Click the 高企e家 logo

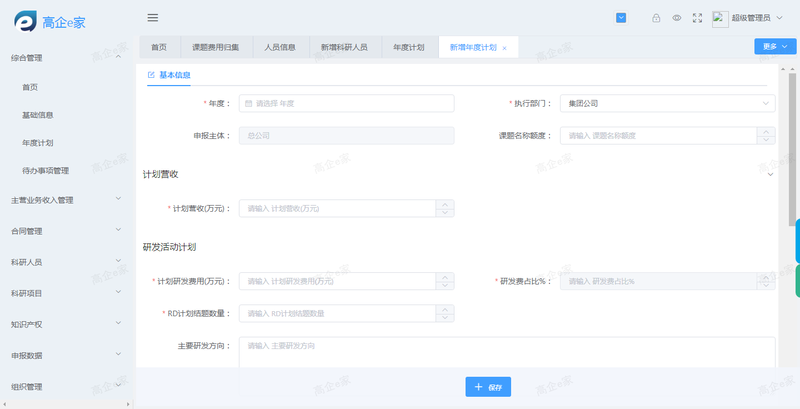click(x=50, y=18)
